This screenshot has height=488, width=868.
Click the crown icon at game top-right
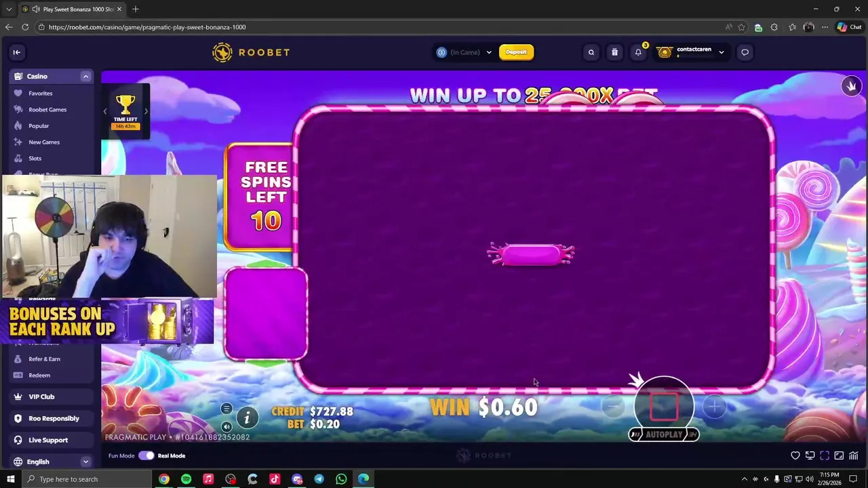pos(851,86)
